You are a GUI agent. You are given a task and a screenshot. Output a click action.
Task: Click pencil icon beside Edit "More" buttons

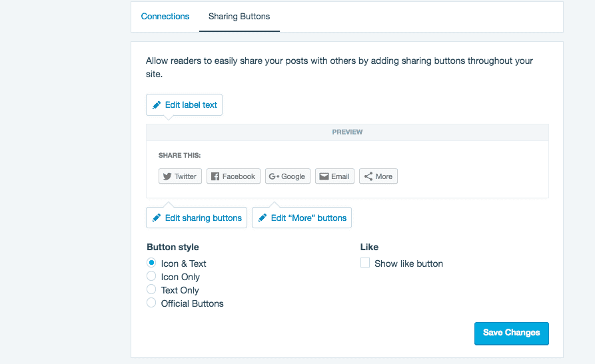click(263, 218)
